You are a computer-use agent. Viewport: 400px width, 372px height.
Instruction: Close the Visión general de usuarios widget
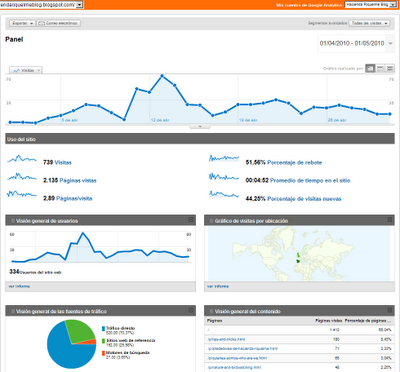[x=191, y=220]
